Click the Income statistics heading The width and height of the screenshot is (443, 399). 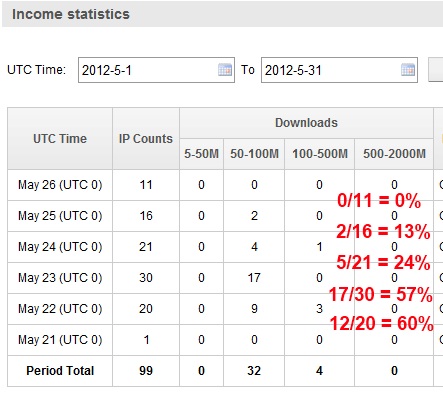coord(71,14)
